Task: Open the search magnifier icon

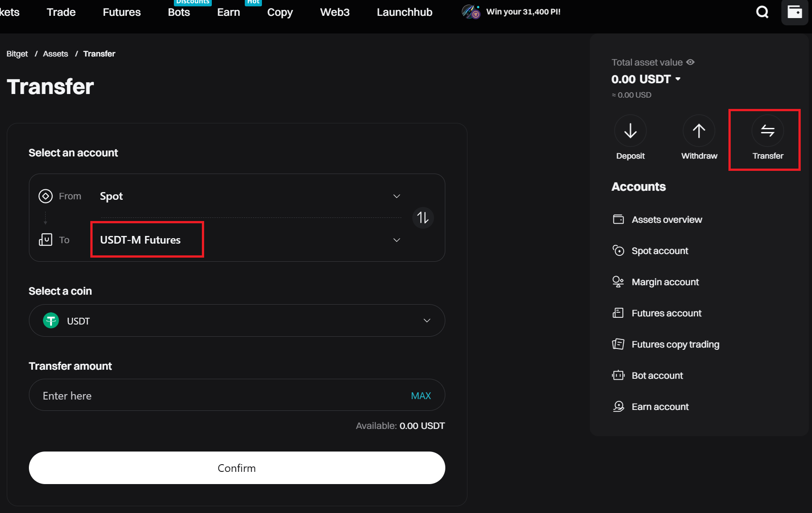Action: [762, 12]
